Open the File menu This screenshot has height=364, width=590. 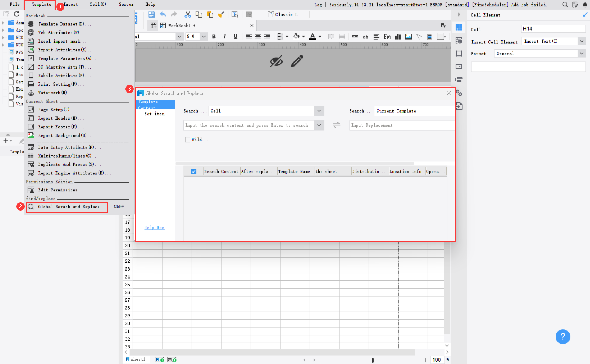[15, 4]
